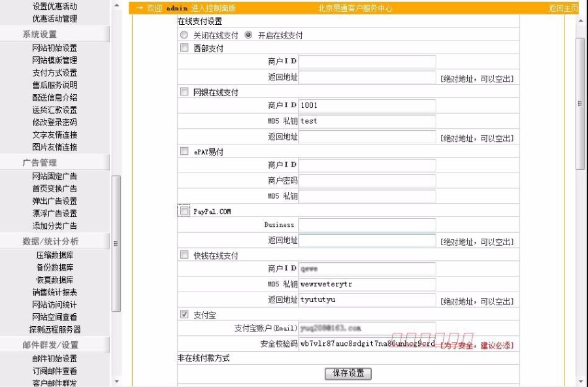588x387 pixels.
Task: Open 首页变换广告 menu item
Action: pos(55,188)
